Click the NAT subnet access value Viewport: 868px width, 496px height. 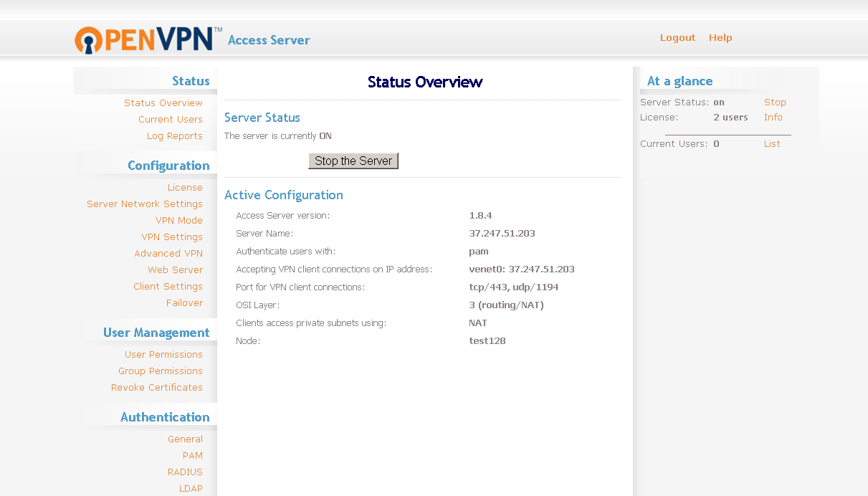478,323
